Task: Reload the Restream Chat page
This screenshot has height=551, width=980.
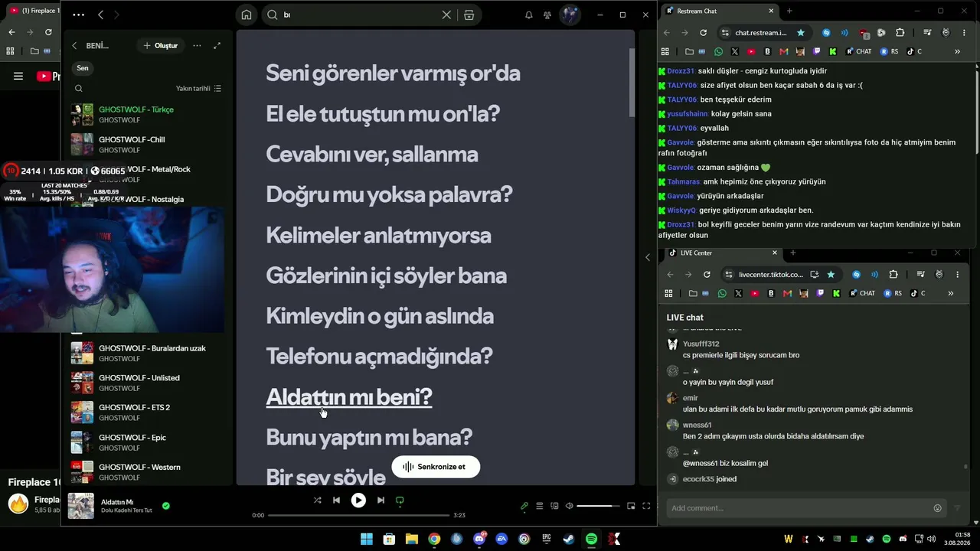Action: pyautogui.click(x=703, y=33)
